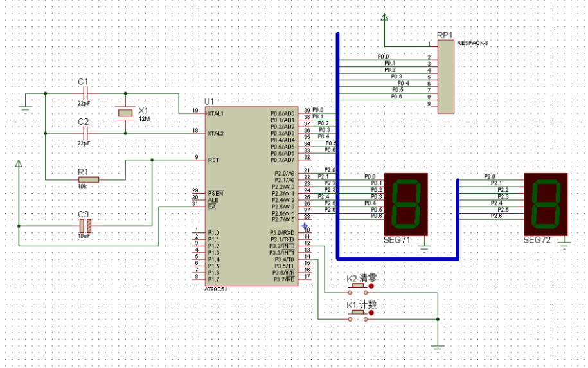Click the RP1 RESPACK-8 resistor pack
The width and height of the screenshot is (588, 368).
tap(446, 77)
